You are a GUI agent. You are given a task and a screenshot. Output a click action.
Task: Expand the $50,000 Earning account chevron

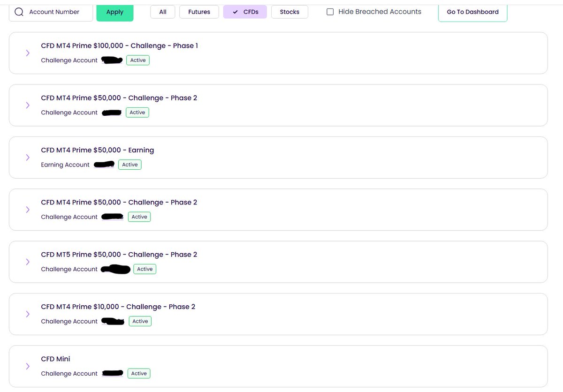[x=28, y=158]
